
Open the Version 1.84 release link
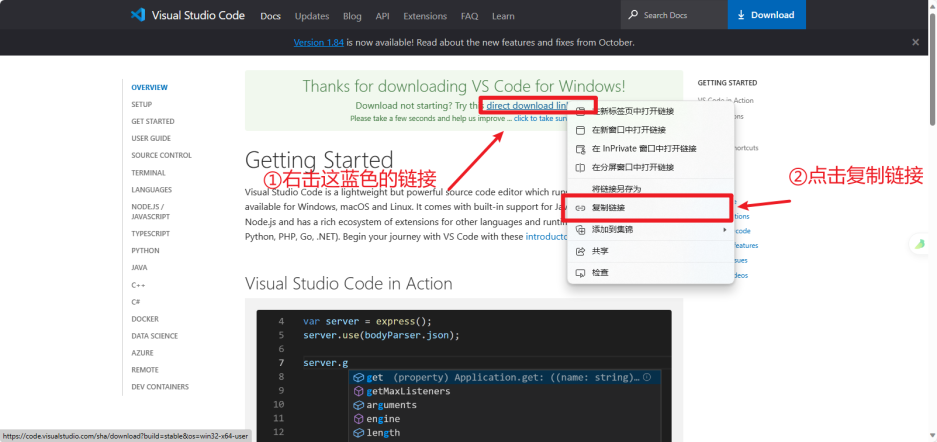pos(319,42)
